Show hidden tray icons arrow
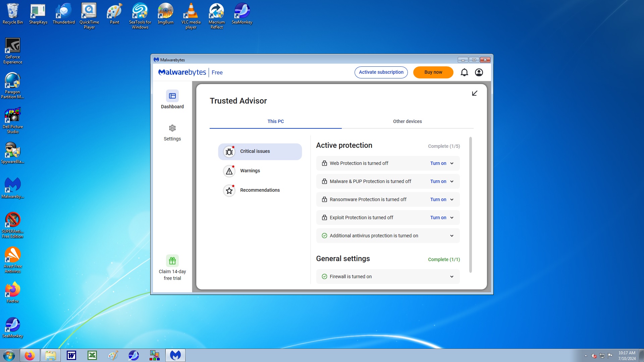 click(x=586, y=356)
